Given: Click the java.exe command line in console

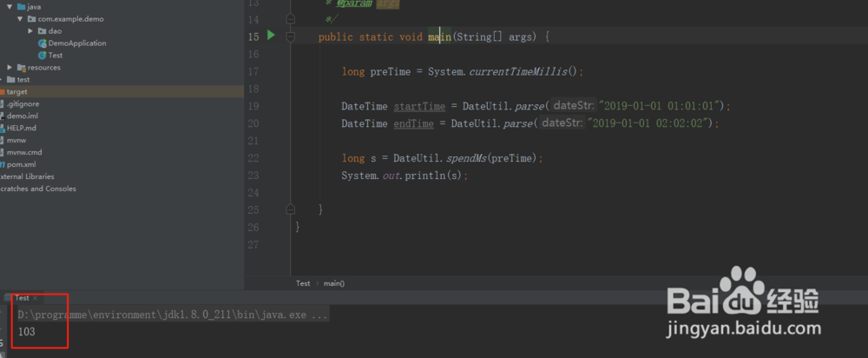Looking at the screenshot, I should click(x=173, y=315).
